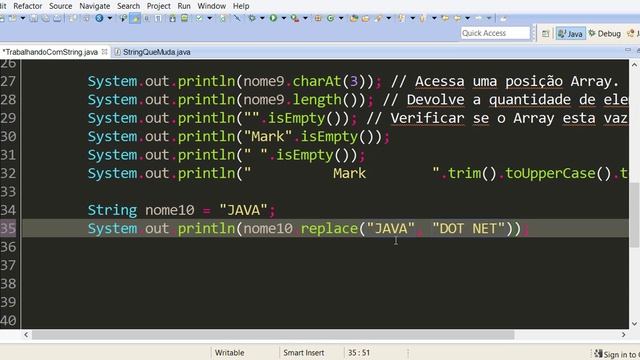Click the Last Edit Location icon
The image size is (640, 360).
445,18
